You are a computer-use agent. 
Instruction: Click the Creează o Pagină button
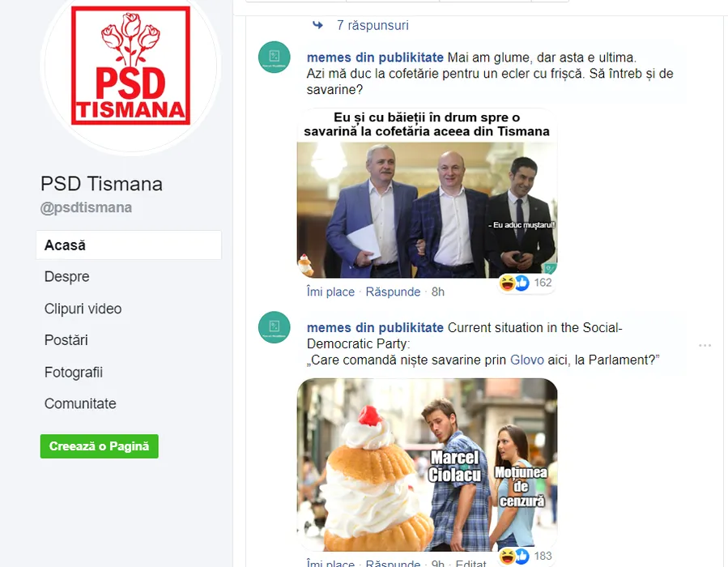[100, 446]
